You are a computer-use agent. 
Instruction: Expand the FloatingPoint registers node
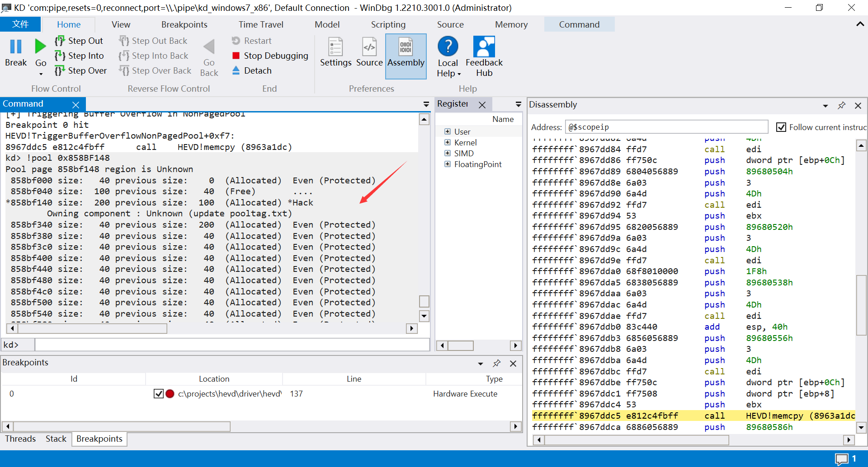pyautogui.click(x=448, y=164)
